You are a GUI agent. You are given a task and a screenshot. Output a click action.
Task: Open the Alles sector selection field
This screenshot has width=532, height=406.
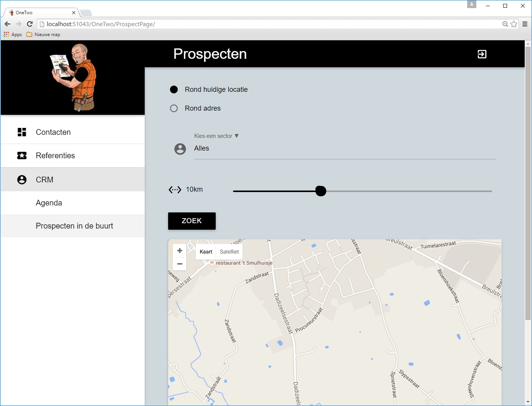(345, 149)
